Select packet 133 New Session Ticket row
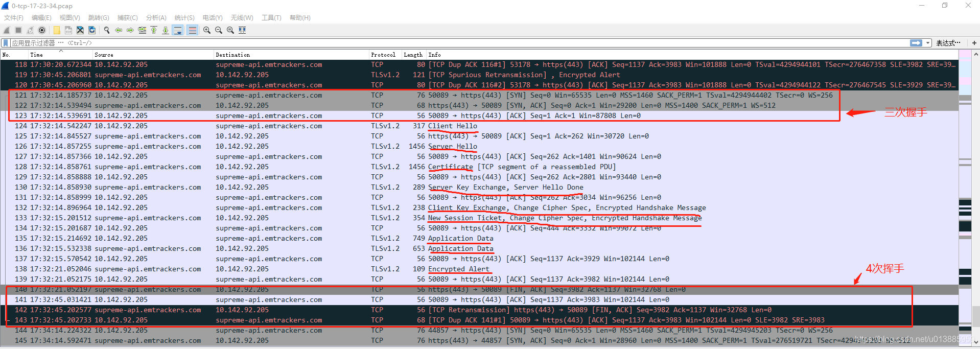Viewport: 980px width, 349px height. 479,218
